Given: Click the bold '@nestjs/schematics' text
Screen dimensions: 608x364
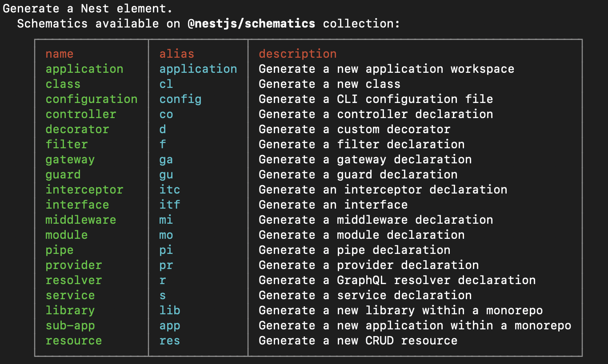Looking at the screenshot, I should [252, 24].
